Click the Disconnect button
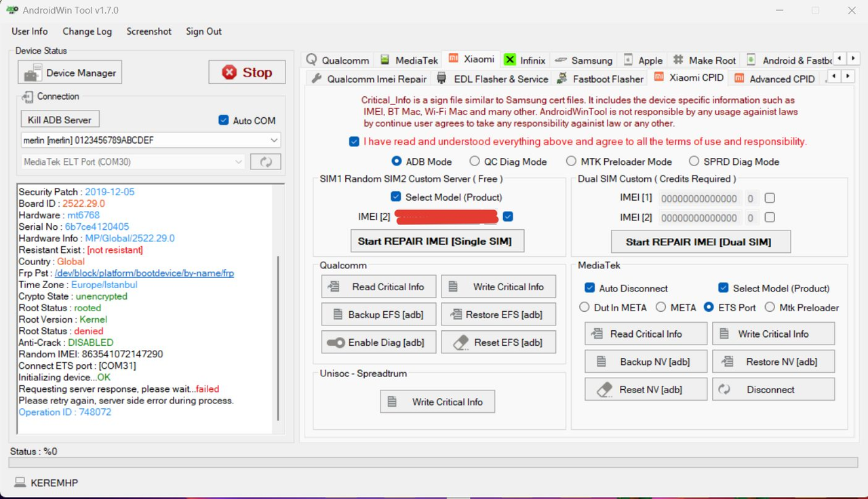This screenshot has width=868, height=499. coord(773,389)
